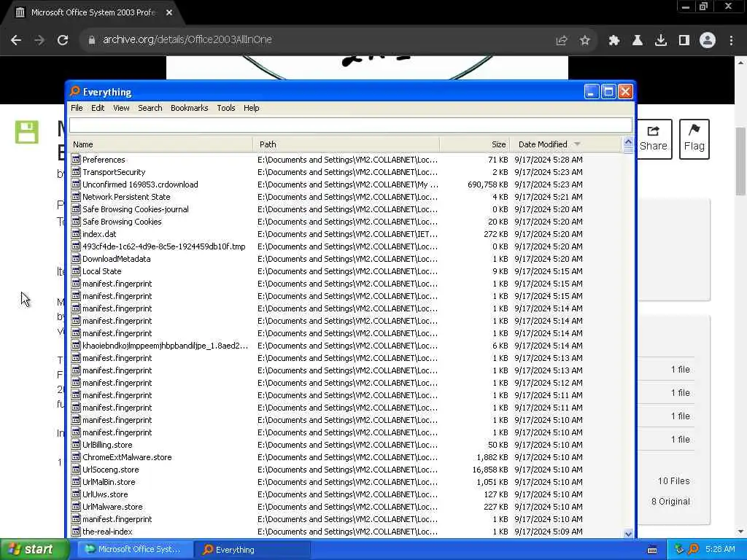The image size is (747, 560).
Task: Click the 16,858 KB size cell
Action: 490,470
